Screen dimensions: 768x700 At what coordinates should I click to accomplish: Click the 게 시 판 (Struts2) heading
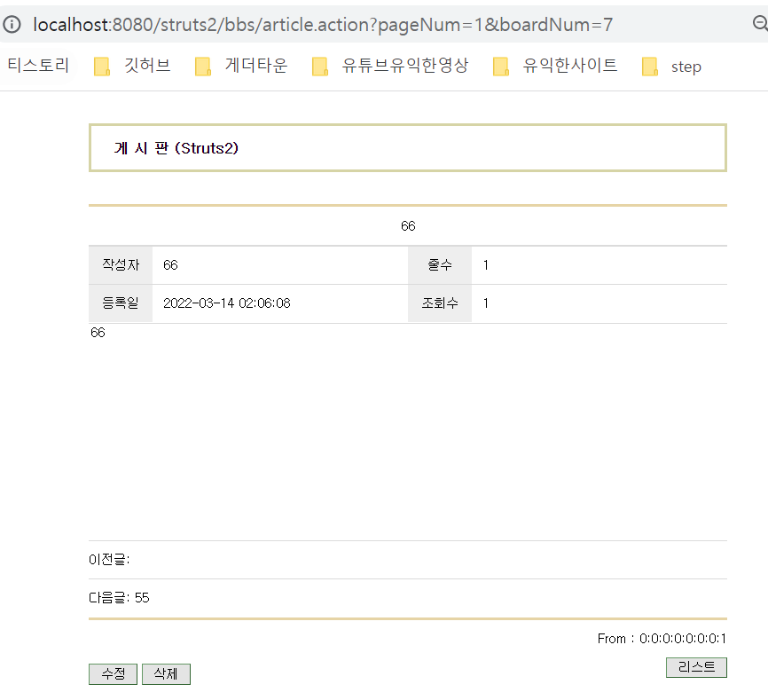(176, 148)
